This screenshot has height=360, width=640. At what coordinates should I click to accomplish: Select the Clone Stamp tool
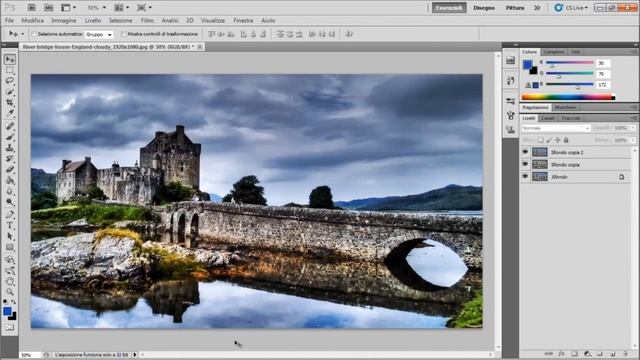(x=10, y=147)
